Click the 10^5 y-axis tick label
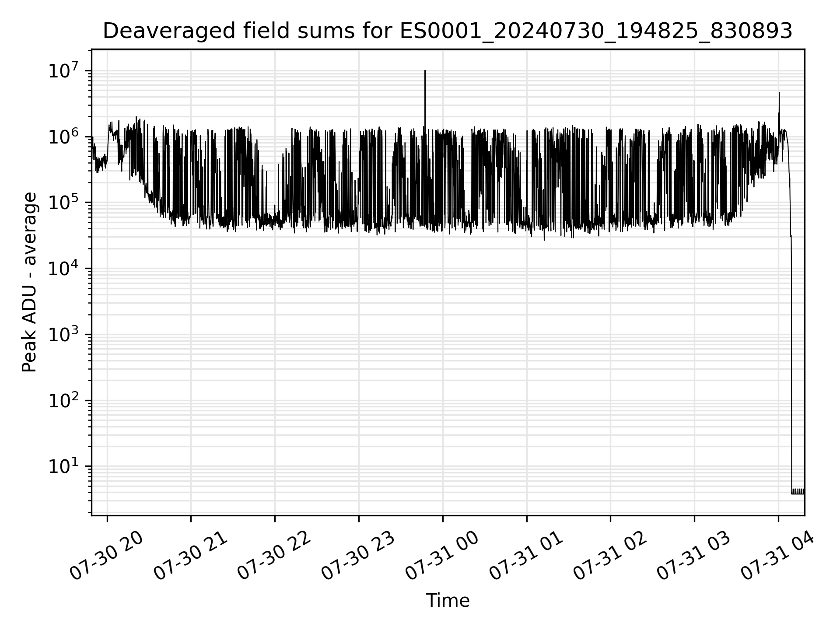The height and width of the screenshot is (630, 840). 64,203
